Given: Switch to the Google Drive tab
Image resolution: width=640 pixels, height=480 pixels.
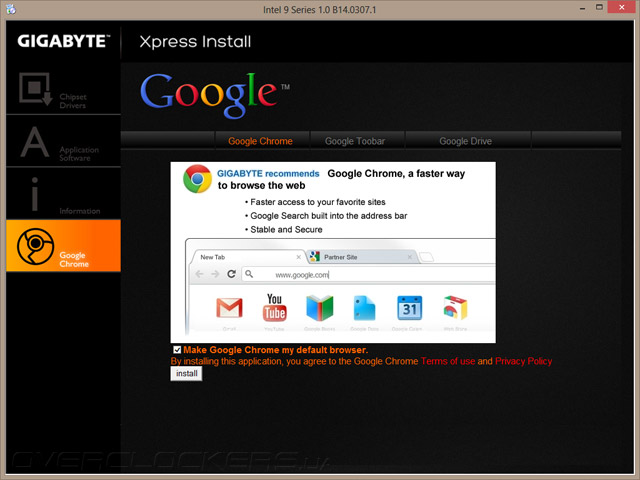Looking at the screenshot, I should tap(466, 141).
